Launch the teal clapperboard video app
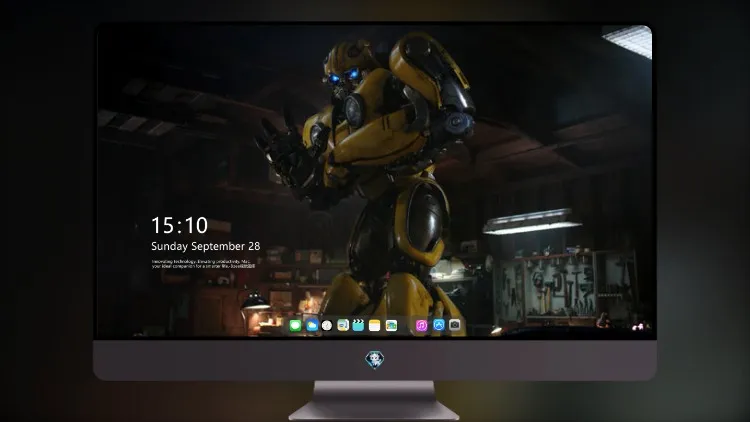This screenshot has width=750, height=422. point(358,326)
